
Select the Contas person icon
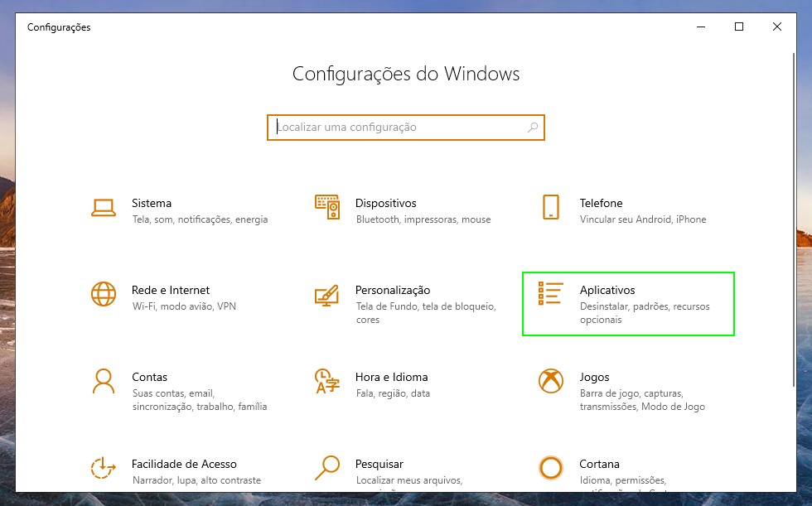(x=103, y=381)
